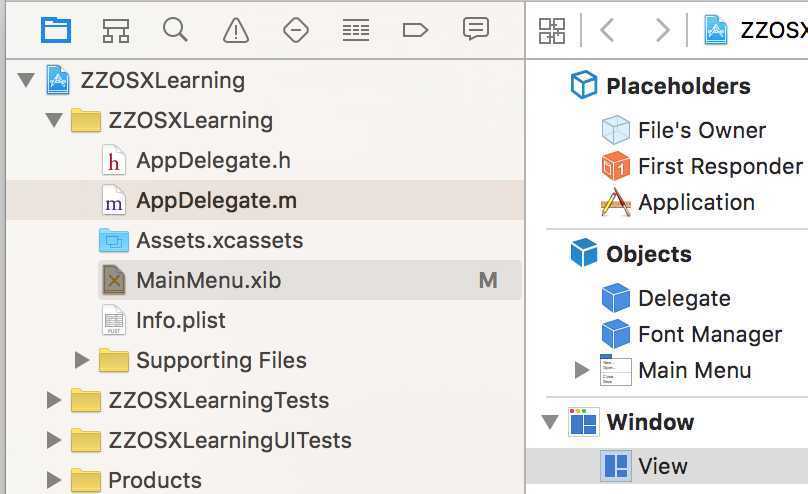Expand the Main Menu object

click(x=582, y=370)
